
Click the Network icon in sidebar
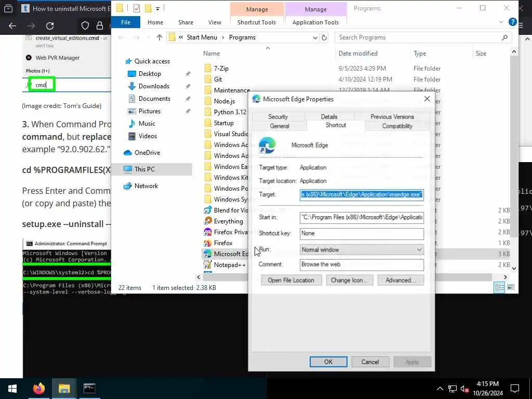click(x=128, y=186)
